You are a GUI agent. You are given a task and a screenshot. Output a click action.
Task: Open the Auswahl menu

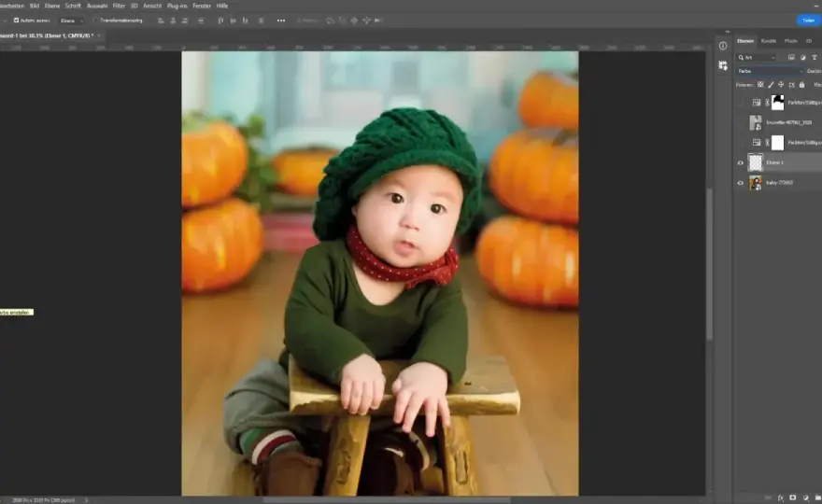[97, 6]
